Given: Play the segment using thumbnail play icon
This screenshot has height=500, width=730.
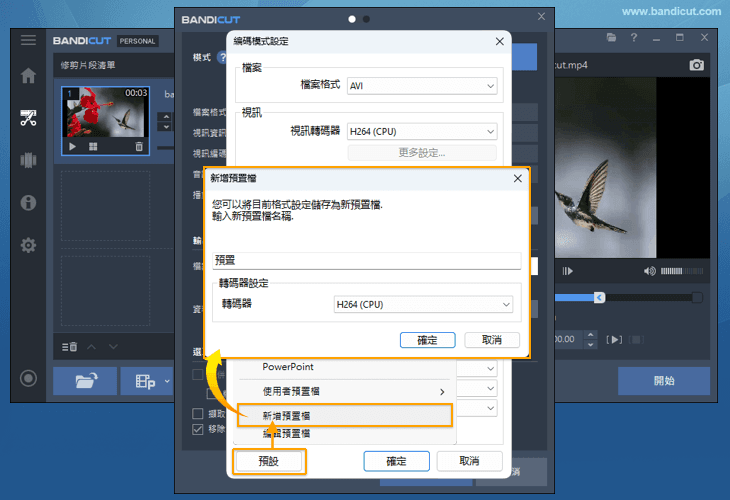Looking at the screenshot, I should [72, 147].
